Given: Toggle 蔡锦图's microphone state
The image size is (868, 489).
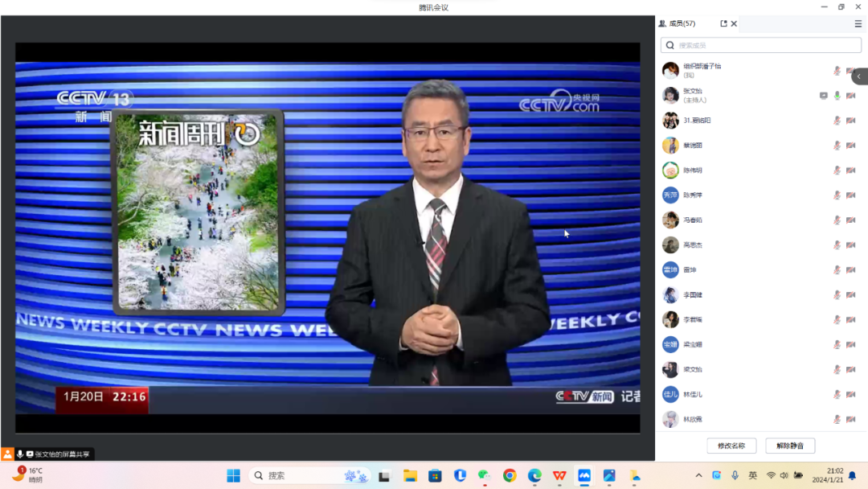Looking at the screenshot, I should 837,145.
